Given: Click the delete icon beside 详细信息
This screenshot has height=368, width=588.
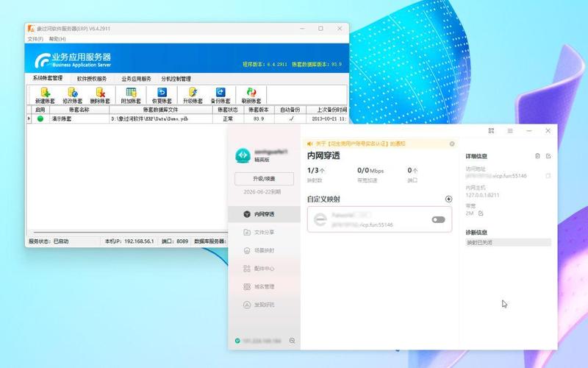Looking at the screenshot, I should pyautogui.click(x=537, y=156).
